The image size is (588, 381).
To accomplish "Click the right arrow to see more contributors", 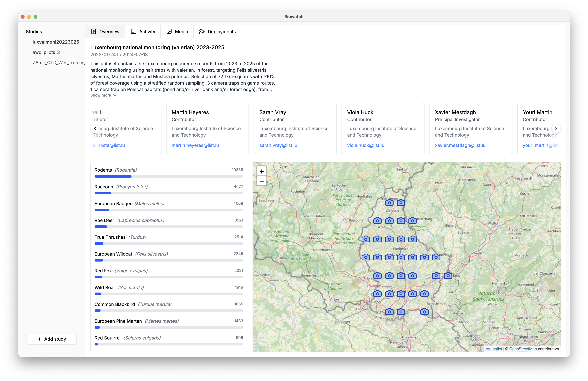I will [x=556, y=128].
